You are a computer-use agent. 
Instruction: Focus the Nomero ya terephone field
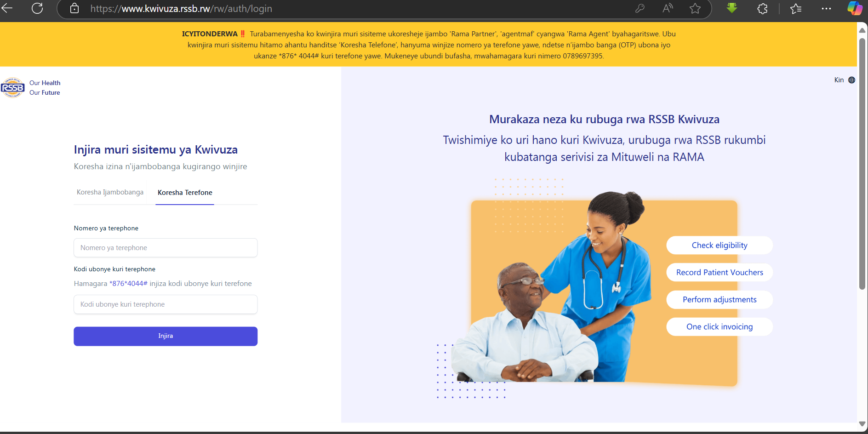pos(166,248)
